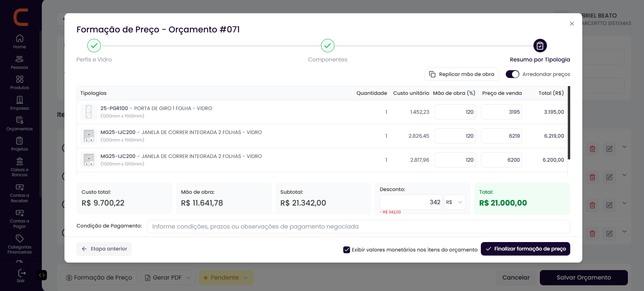Click Etapa anterior button
Viewport: 644px width, 291px height.
point(104,249)
